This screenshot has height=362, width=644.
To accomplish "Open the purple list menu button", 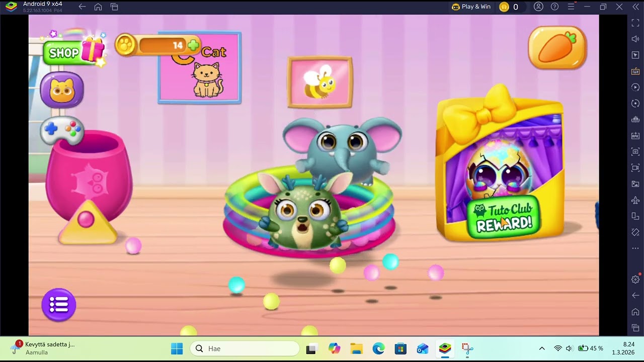I will 59,305.
